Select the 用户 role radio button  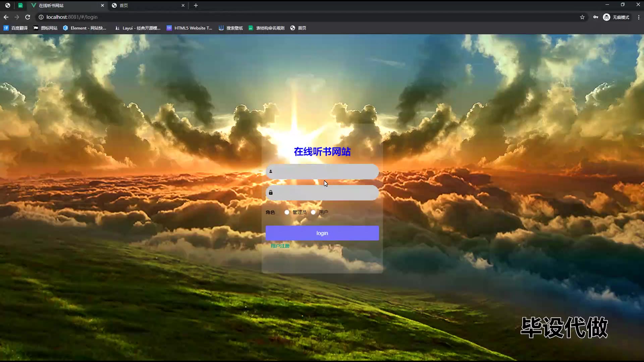[313, 212]
